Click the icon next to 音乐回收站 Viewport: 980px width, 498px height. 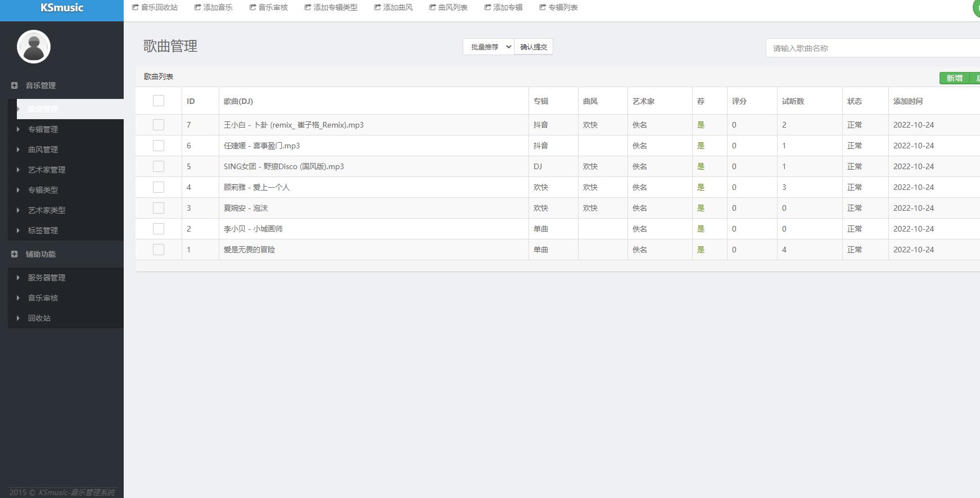(135, 7)
